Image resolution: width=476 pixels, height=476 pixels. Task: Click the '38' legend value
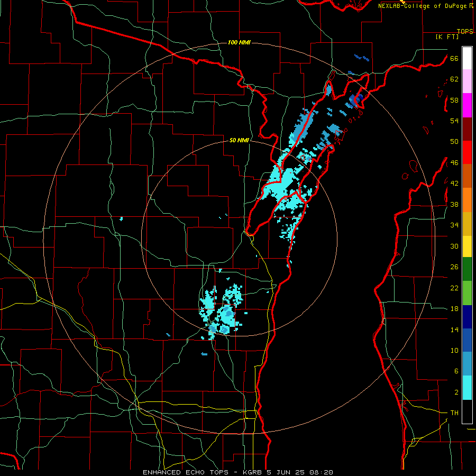coord(454,204)
